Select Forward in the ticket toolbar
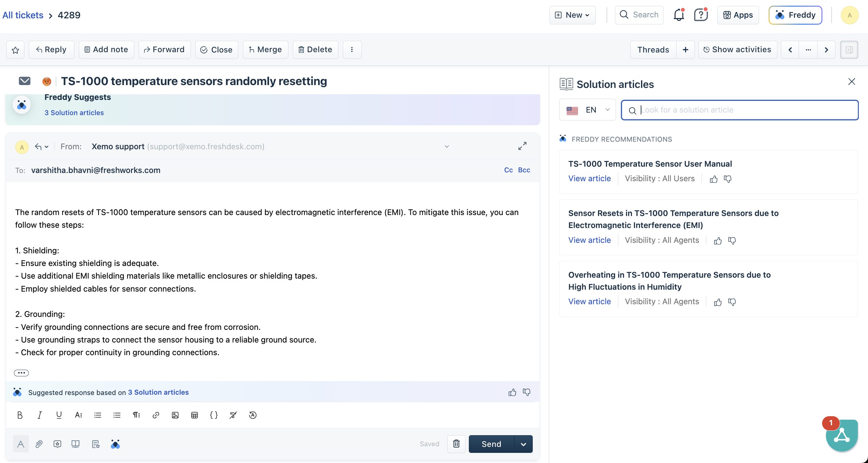Image resolution: width=868 pixels, height=463 pixels. tap(164, 50)
